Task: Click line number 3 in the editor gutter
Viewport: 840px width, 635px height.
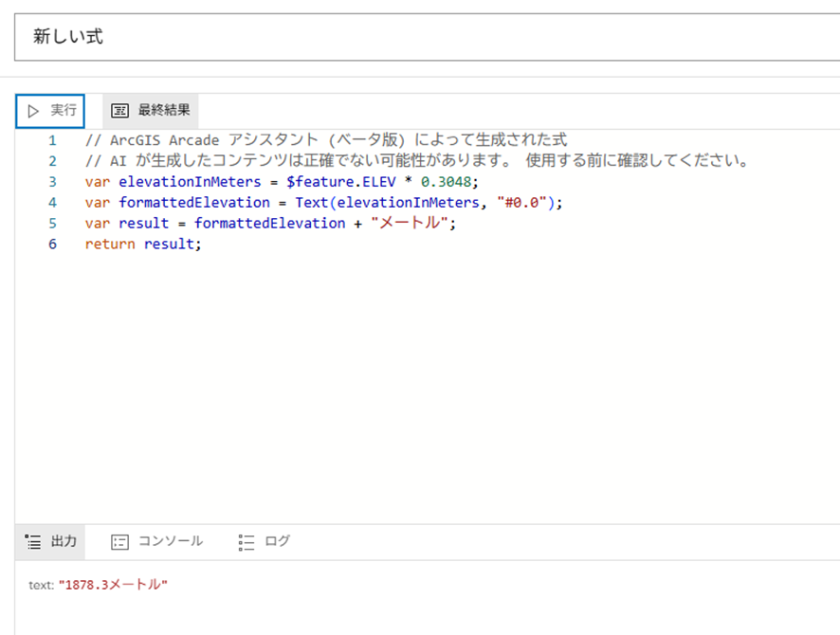Action: pos(51,182)
